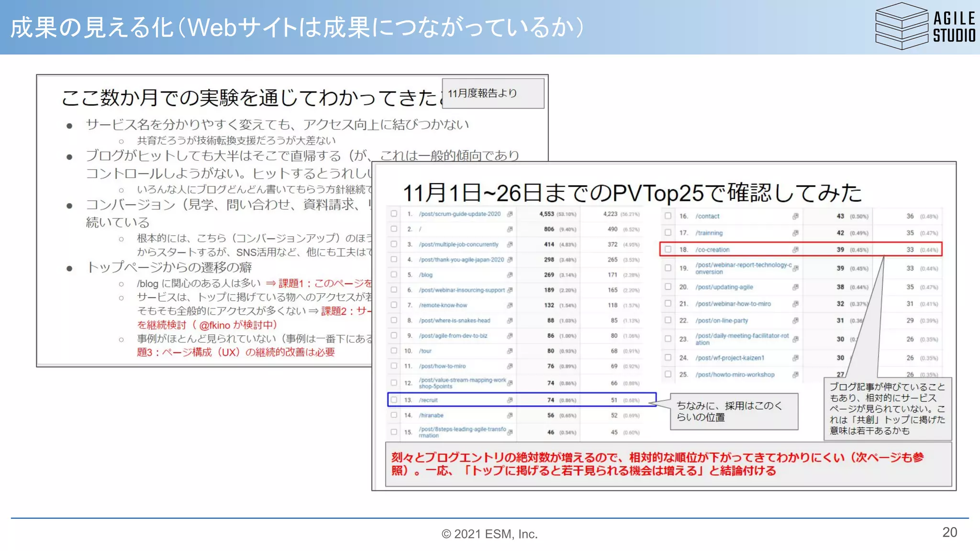Check the box for row 1 /post/scrum-guide-update-2020

(x=394, y=214)
